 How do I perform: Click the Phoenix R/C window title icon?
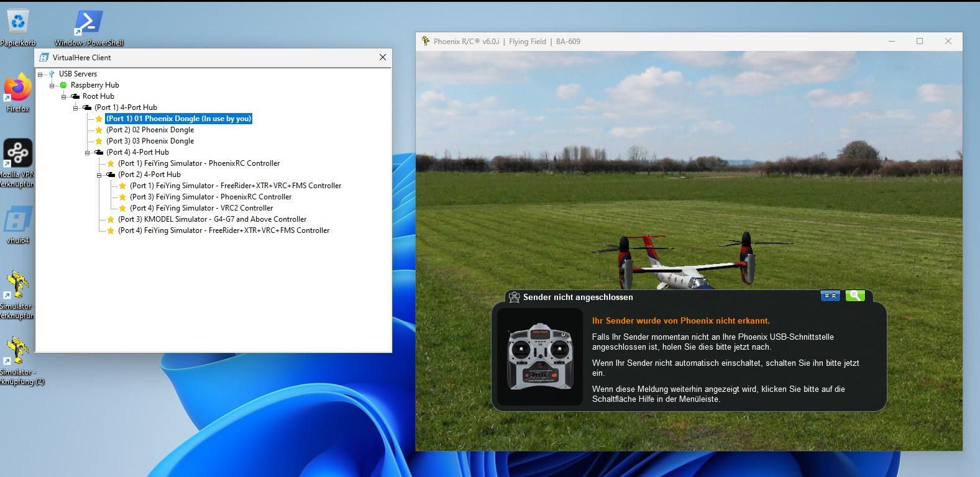click(425, 41)
